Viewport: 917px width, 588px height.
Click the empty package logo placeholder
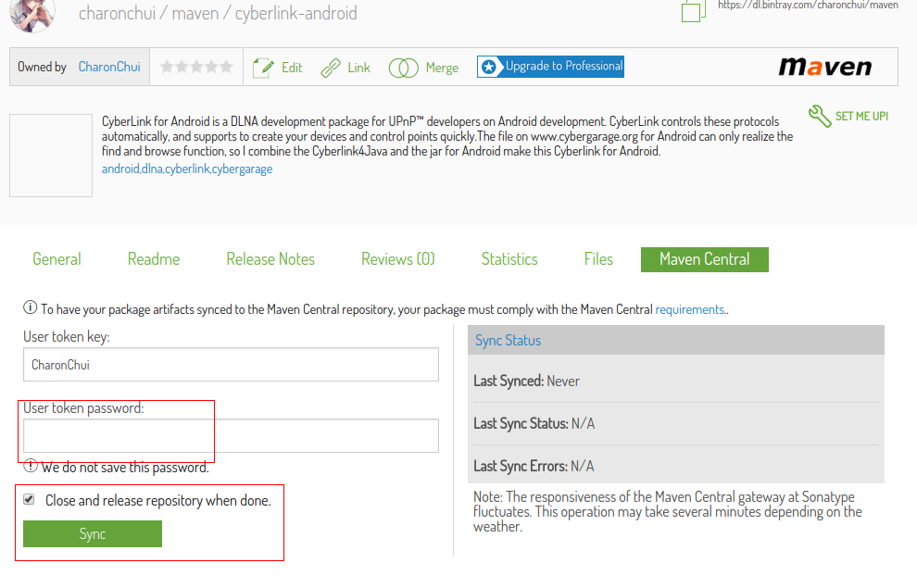point(51,156)
